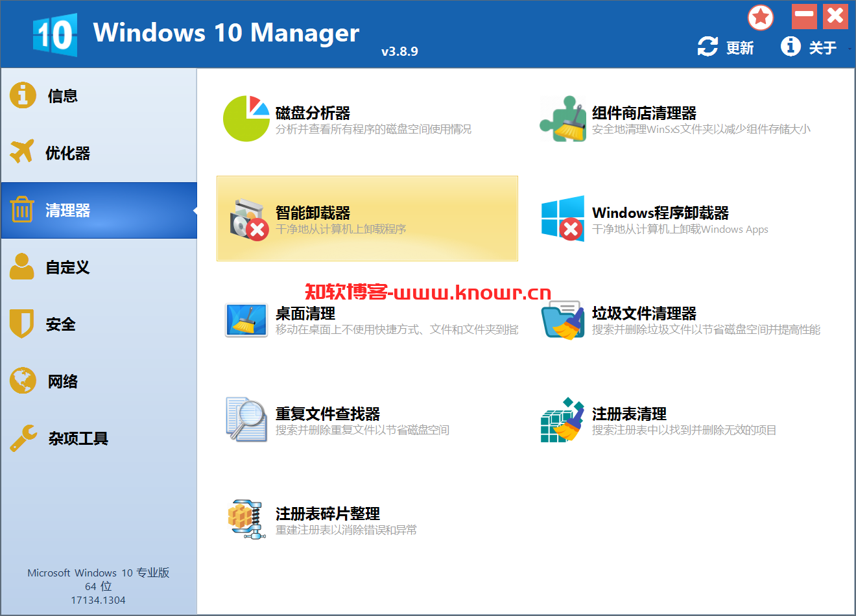The image size is (856, 616).
Task: Show the 杂项工具 sidebar tab
Action: pyautogui.click(x=99, y=438)
